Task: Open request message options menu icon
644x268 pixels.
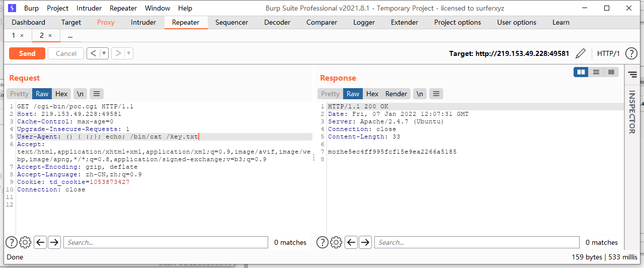Action: [97, 94]
